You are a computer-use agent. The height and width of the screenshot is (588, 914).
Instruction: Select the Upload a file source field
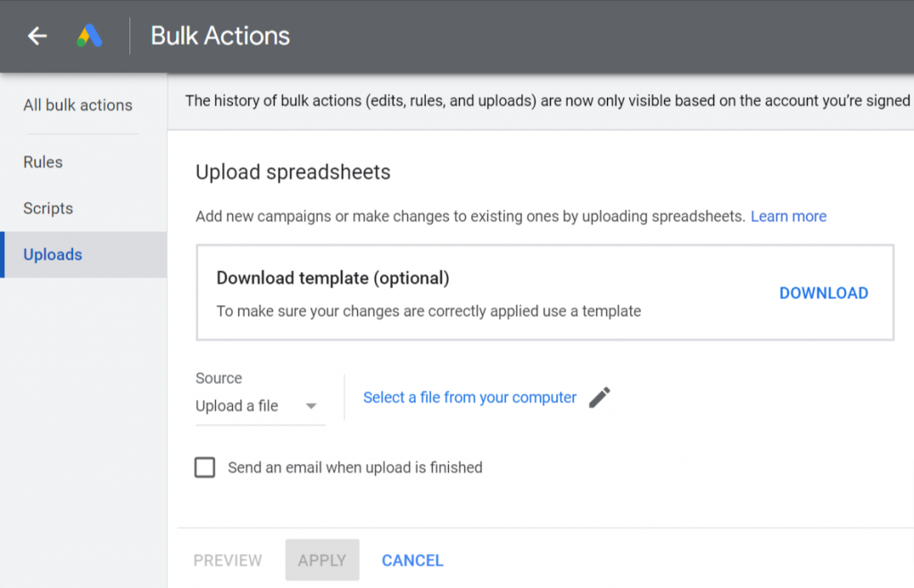(260, 406)
